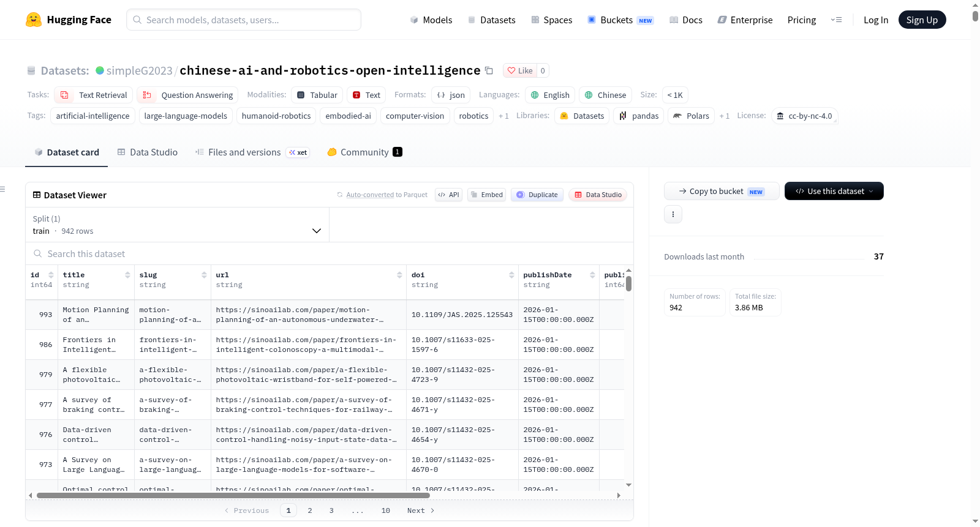Go to page 2 of dataset rows
This screenshot has width=980, height=527.
310,510
